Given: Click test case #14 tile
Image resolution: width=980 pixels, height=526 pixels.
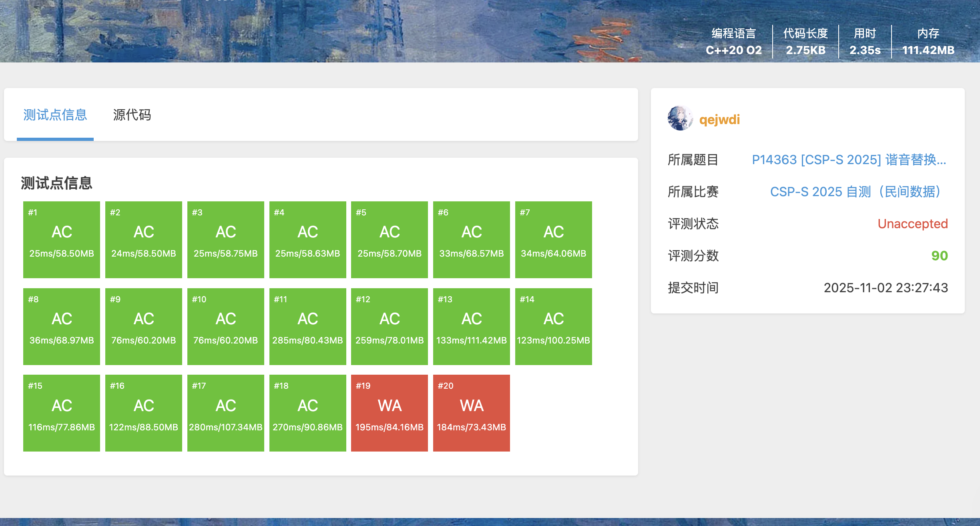Looking at the screenshot, I should (x=554, y=326).
